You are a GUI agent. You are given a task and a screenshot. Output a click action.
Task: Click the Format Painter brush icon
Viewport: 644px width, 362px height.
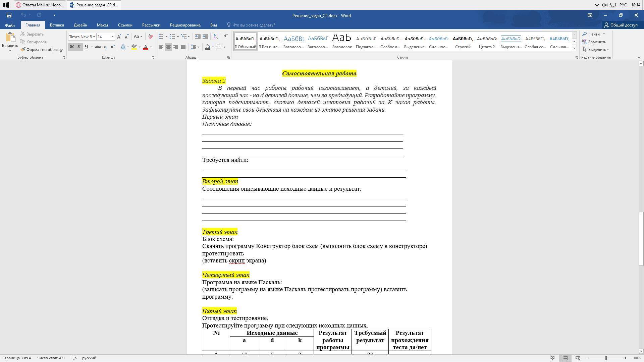click(23, 50)
